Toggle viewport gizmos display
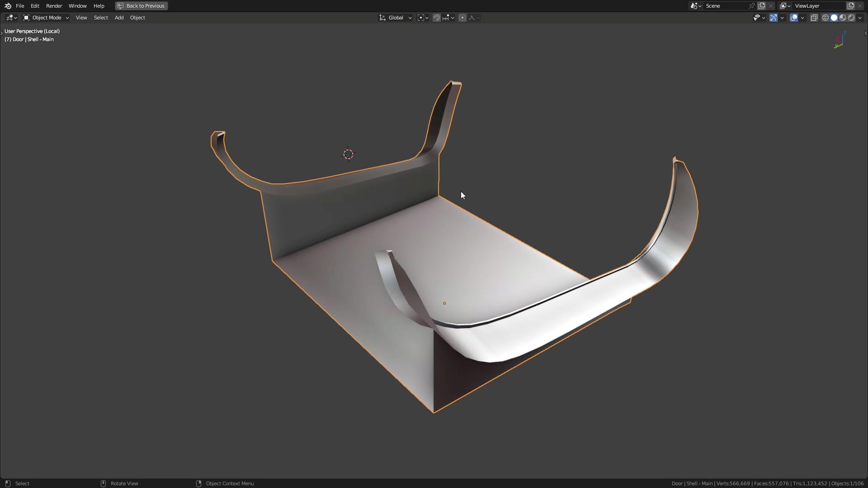 click(774, 18)
